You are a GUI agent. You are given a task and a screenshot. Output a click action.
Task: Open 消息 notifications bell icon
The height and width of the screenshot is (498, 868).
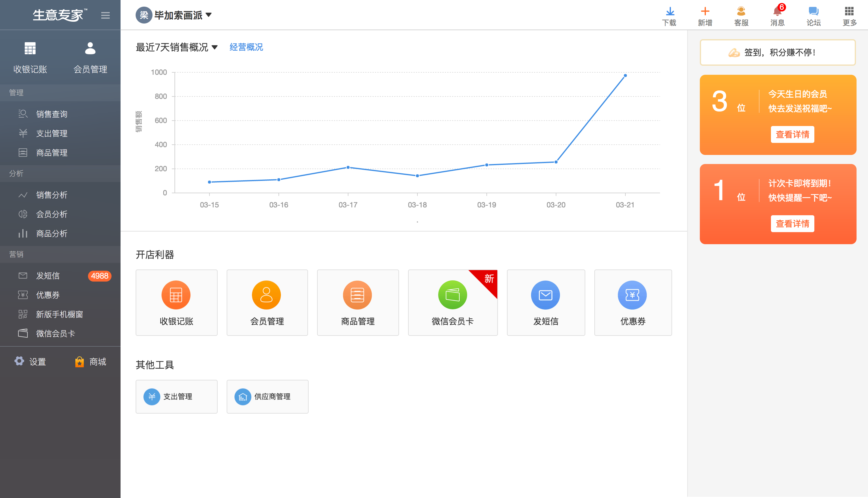click(x=777, y=12)
